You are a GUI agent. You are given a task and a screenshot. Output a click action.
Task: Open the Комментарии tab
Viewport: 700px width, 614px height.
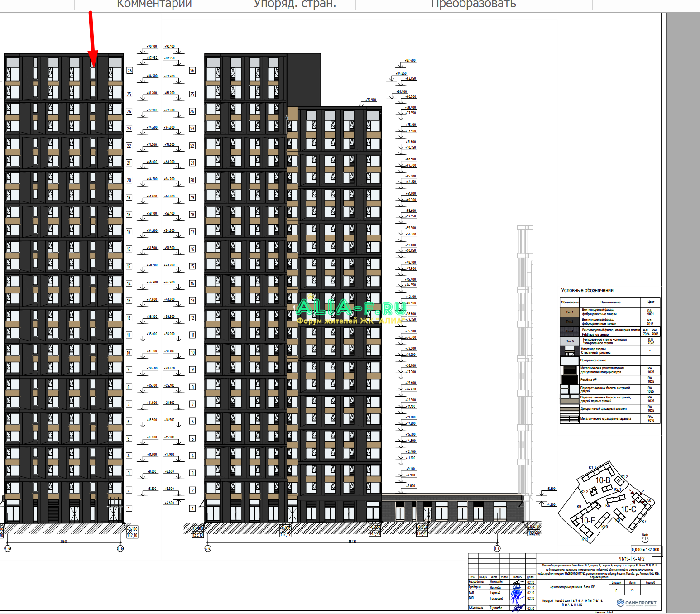click(x=154, y=5)
